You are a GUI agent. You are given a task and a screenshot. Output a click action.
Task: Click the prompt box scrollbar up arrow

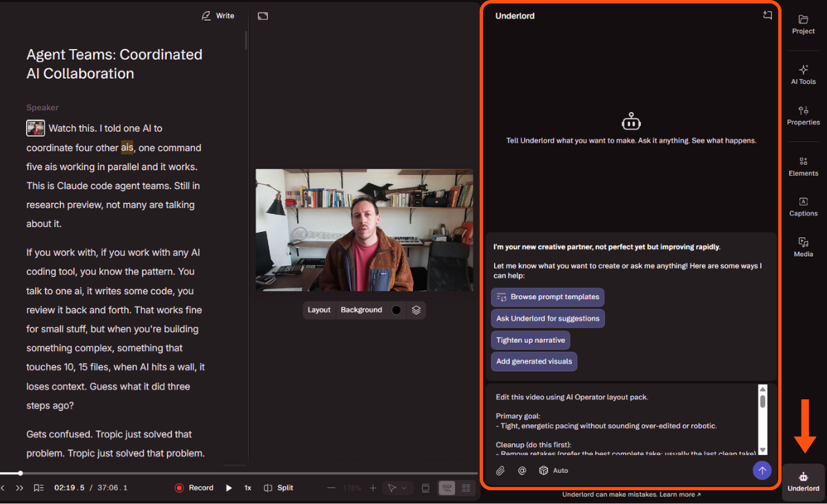[x=762, y=390]
